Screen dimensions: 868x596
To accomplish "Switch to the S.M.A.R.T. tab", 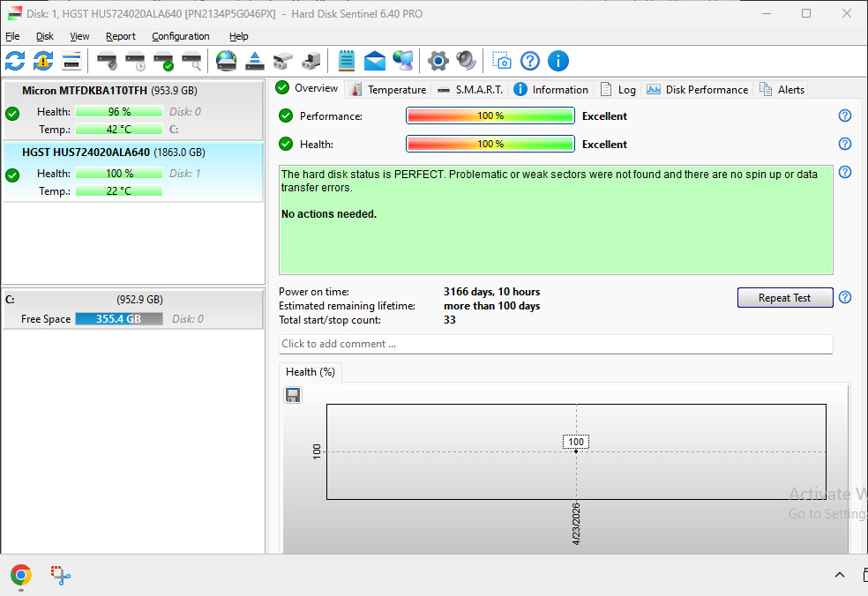I will coord(470,90).
